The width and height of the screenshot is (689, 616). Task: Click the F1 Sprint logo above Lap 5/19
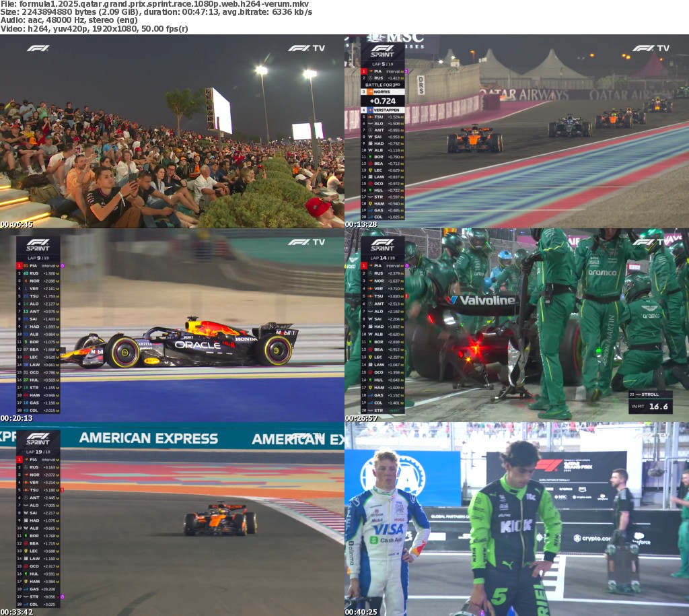tap(382, 51)
